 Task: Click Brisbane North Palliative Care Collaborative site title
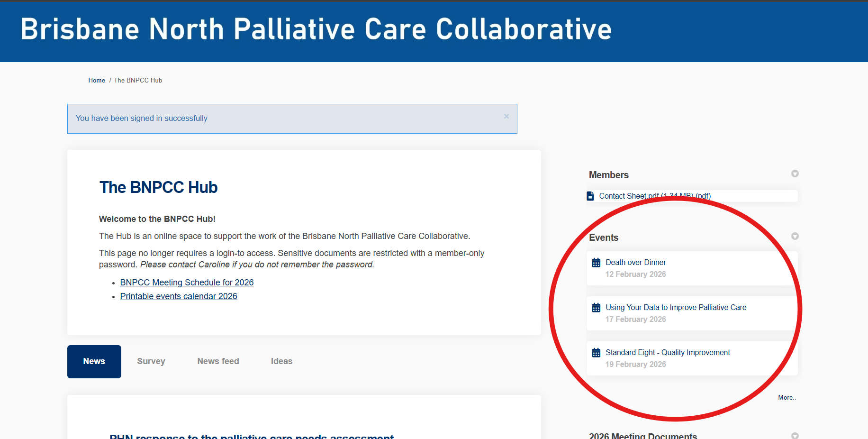(316, 29)
